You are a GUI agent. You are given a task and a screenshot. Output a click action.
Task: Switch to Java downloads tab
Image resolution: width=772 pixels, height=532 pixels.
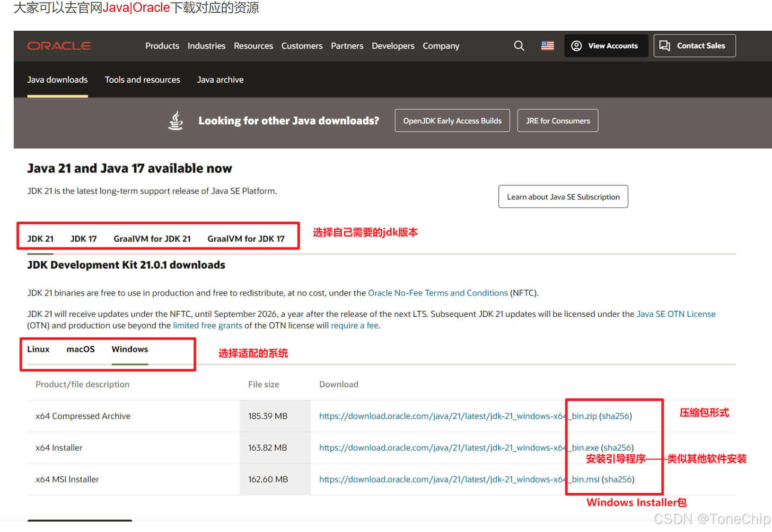(x=57, y=80)
